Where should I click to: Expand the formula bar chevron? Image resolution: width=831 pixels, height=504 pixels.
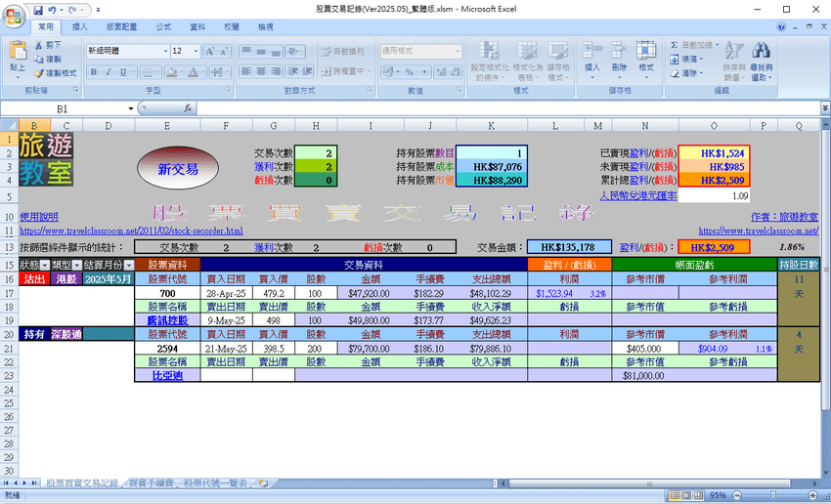(x=825, y=108)
